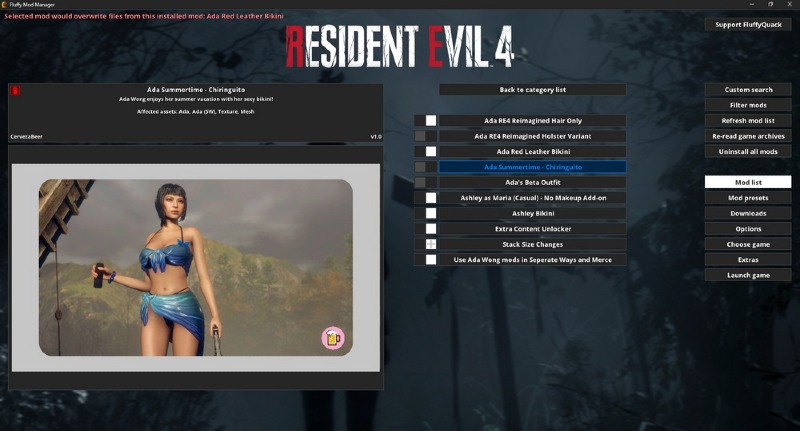Image resolution: width=800 pixels, height=431 pixels.
Task: Open Choose game tab
Action: click(x=748, y=244)
